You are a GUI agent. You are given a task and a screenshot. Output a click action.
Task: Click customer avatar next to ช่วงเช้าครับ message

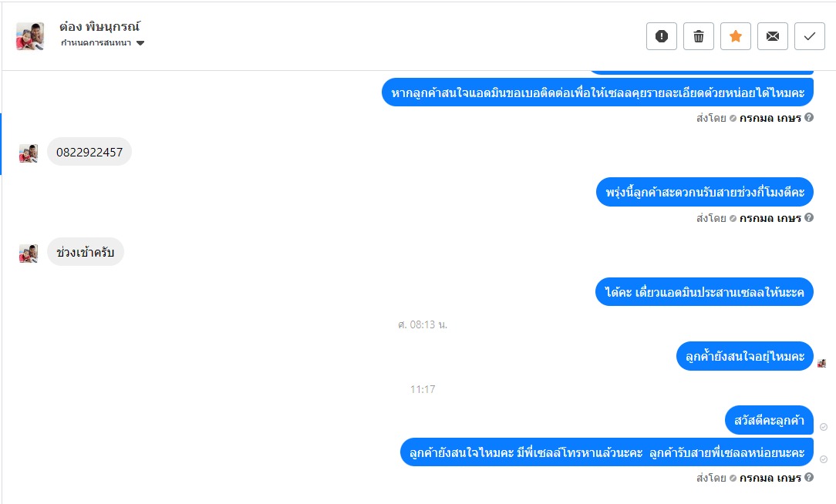point(29,254)
